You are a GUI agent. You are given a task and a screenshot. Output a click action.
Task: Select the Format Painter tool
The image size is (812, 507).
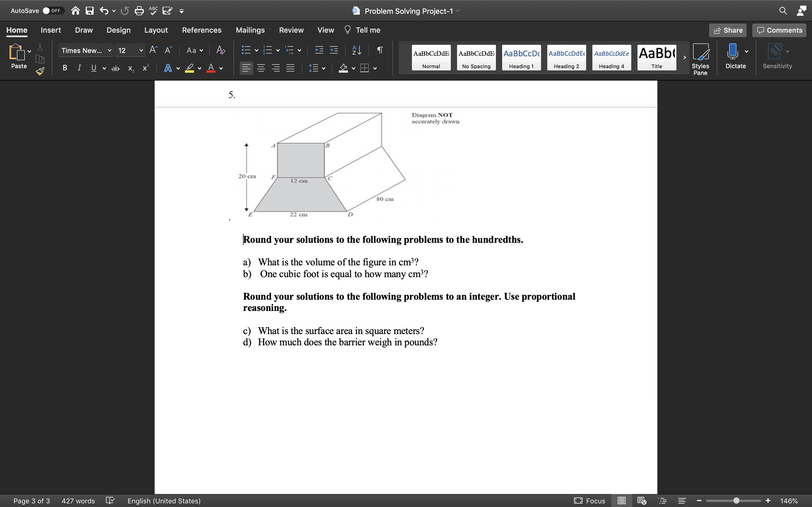(x=39, y=71)
